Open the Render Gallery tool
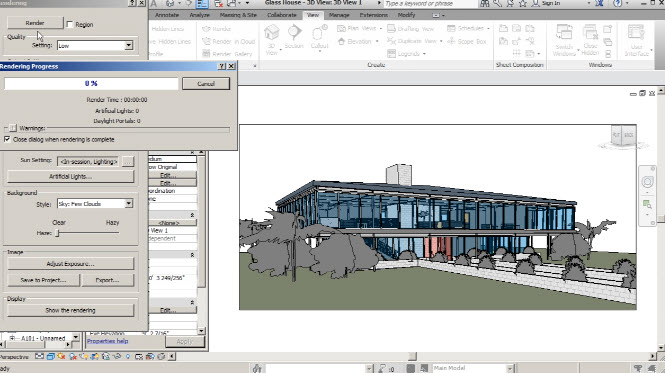665x373 pixels. coord(227,54)
